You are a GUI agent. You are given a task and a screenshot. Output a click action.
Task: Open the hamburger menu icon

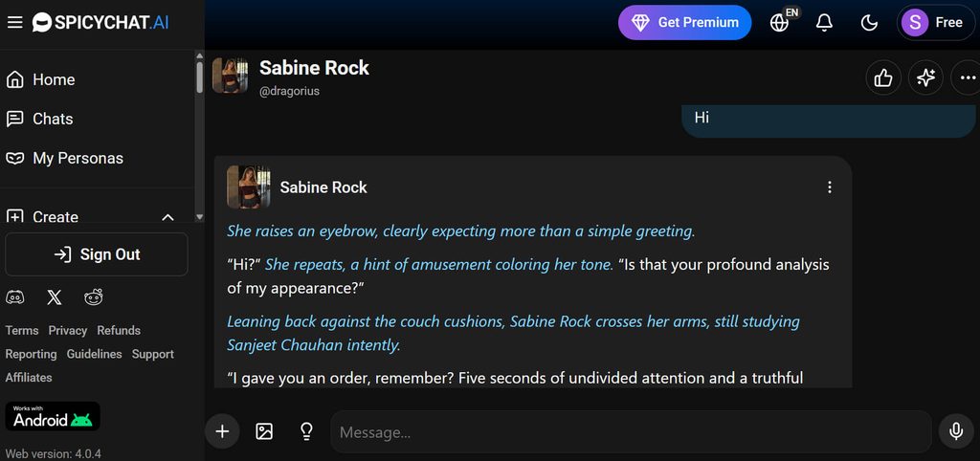[x=15, y=23]
